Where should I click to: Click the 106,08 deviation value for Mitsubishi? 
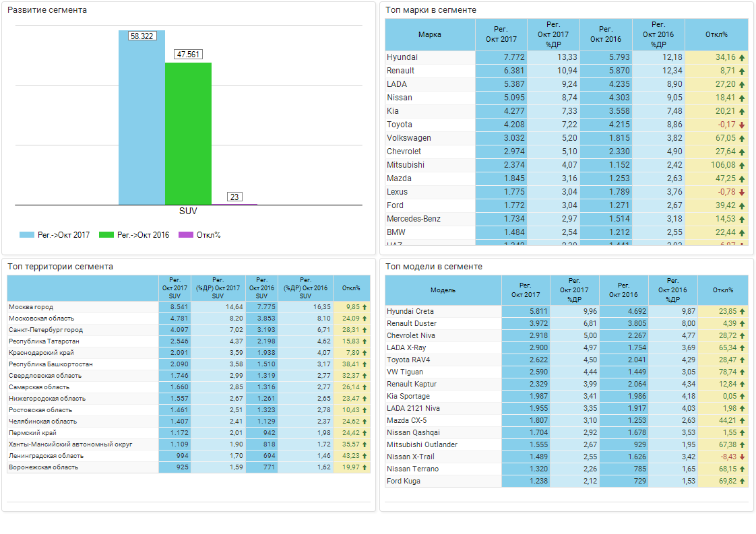point(723,165)
